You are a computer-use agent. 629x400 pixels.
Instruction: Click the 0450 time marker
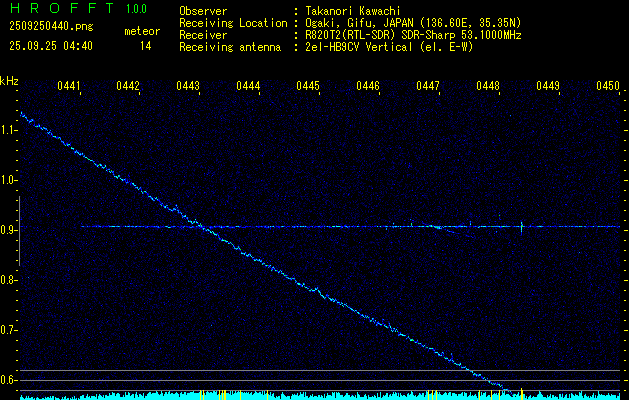pos(608,87)
